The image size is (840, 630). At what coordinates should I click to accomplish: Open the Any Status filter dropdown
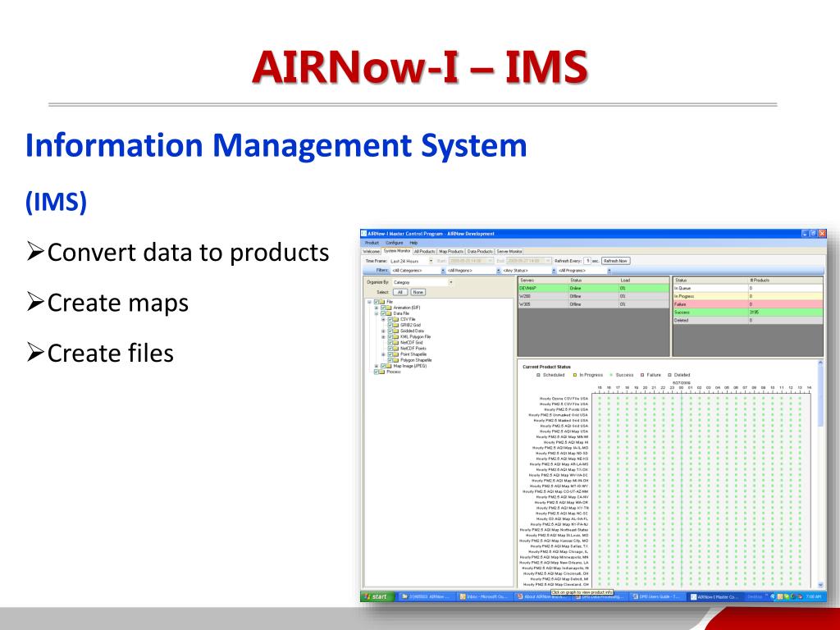coord(529,271)
